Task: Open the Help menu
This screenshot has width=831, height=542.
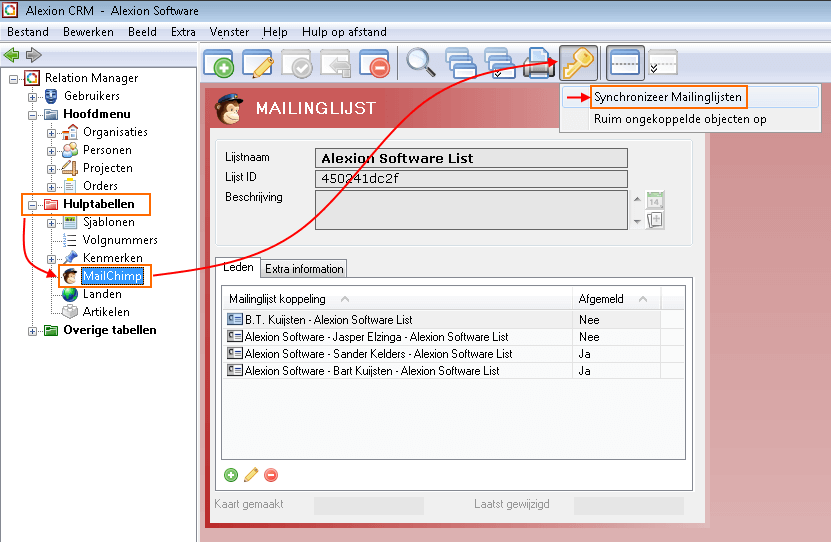Action: point(275,32)
